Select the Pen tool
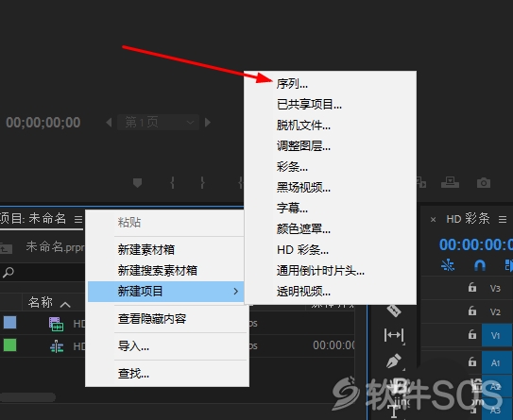The width and height of the screenshot is (513, 420). (x=394, y=361)
